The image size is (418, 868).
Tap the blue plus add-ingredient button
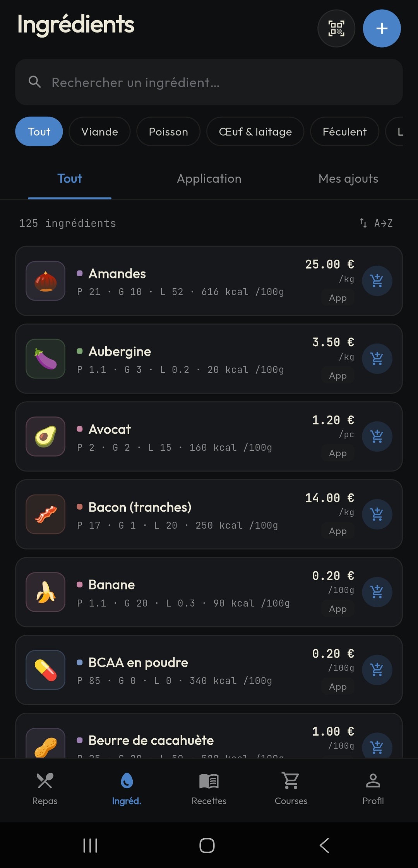382,28
